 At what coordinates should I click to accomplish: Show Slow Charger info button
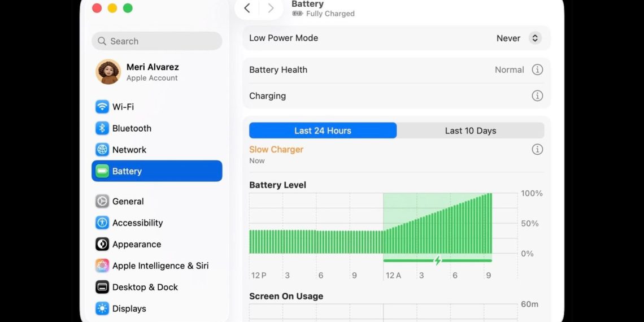[537, 150]
